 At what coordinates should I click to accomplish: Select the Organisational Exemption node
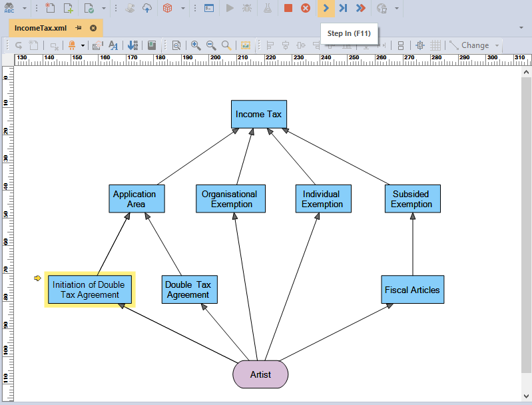[231, 199]
